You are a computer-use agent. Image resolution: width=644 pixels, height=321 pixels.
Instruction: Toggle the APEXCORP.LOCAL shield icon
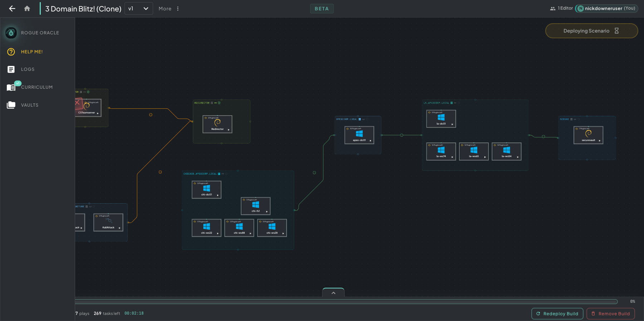coord(367,119)
